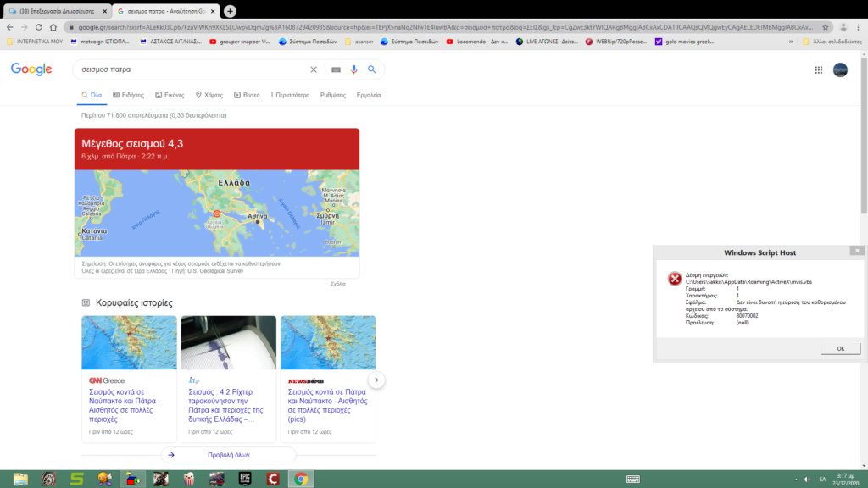Open the asanser bookmarks folder
This screenshot has width=868, height=488.
pyautogui.click(x=359, y=42)
